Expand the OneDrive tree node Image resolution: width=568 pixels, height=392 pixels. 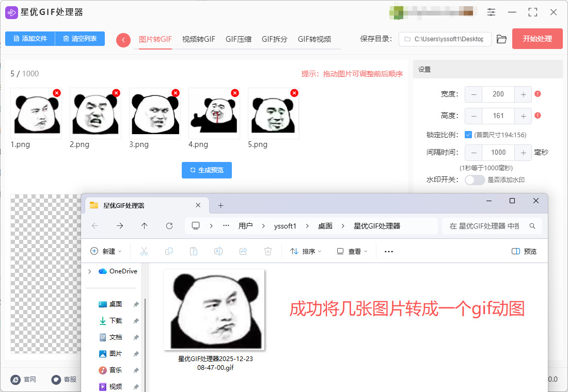(89, 271)
